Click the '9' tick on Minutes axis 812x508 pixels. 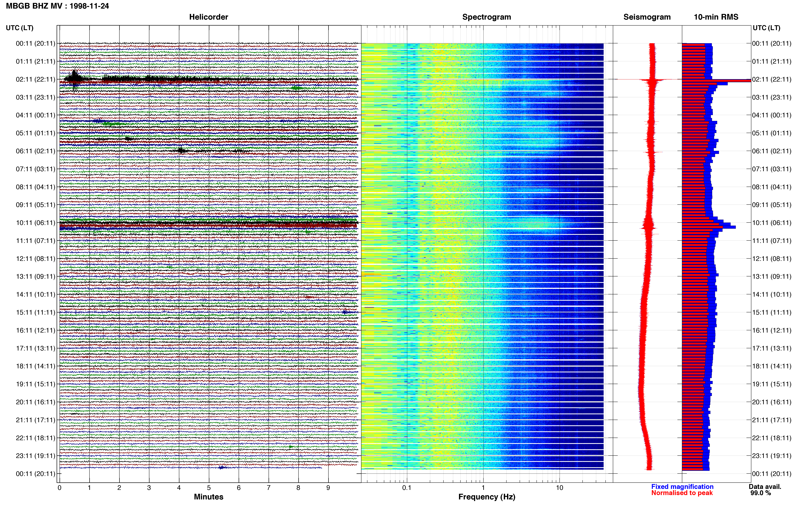point(328,487)
